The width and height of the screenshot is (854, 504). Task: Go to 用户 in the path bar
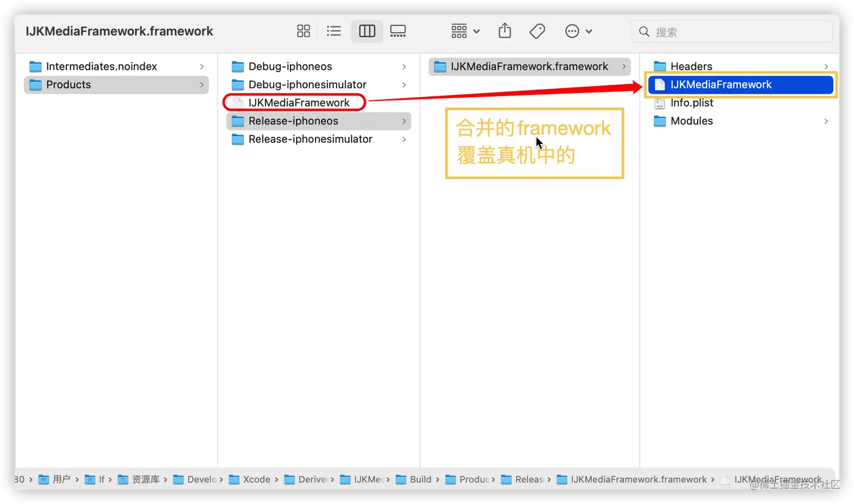point(54,479)
